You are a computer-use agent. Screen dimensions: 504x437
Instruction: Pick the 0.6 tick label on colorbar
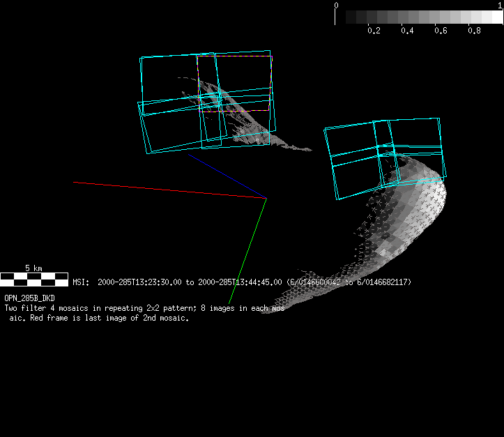click(441, 31)
